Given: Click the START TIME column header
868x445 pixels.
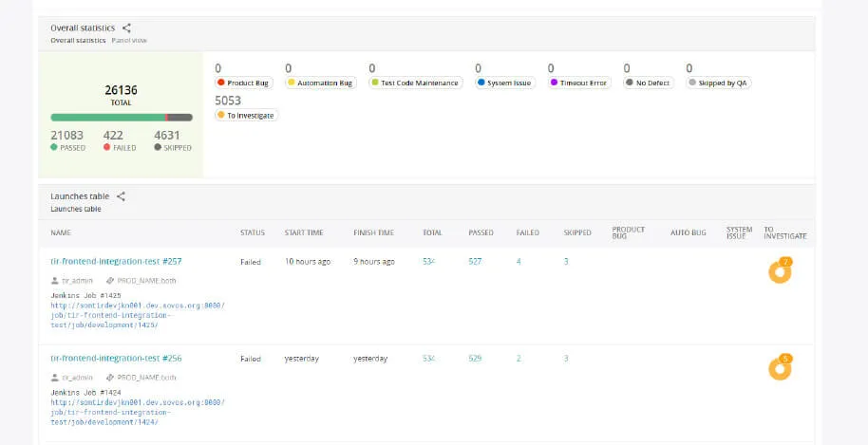Looking at the screenshot, I should 304,232.
